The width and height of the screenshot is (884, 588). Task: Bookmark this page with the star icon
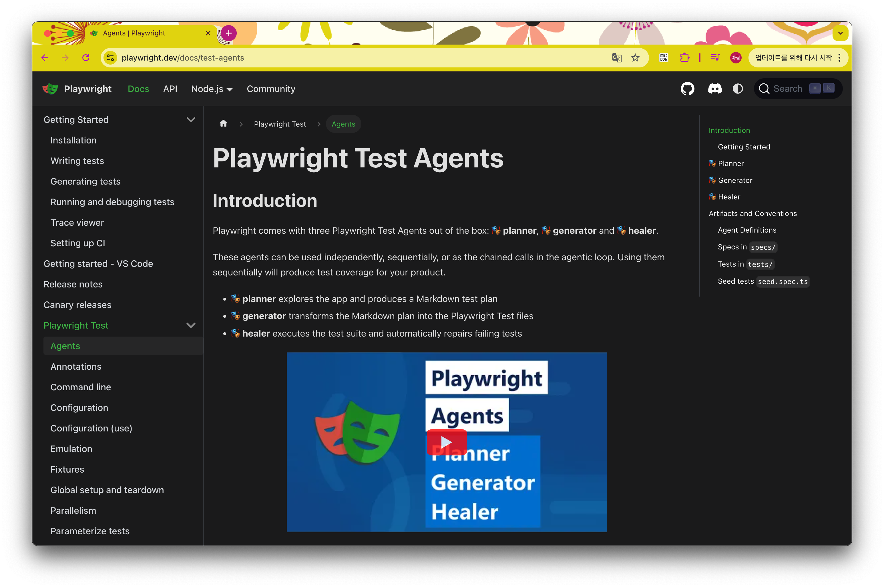pos(635,58)
